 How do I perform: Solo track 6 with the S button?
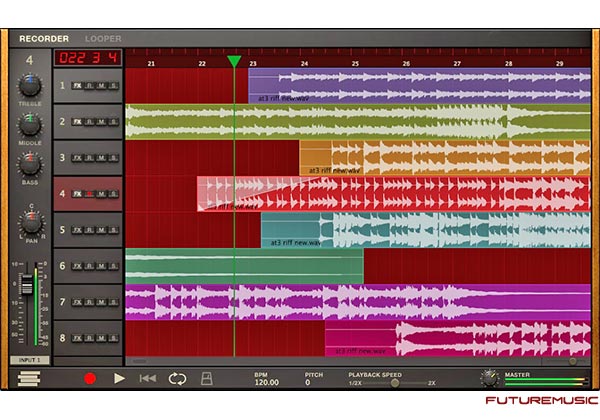113,266
